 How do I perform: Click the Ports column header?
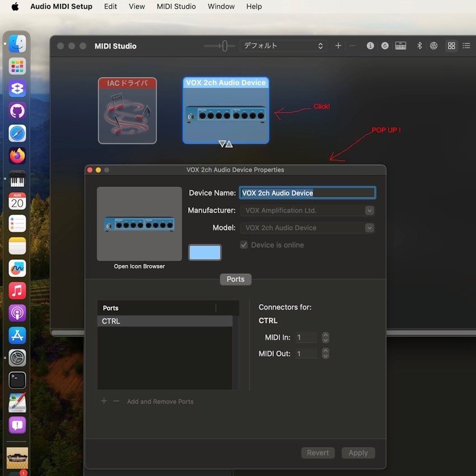(157, 308)
